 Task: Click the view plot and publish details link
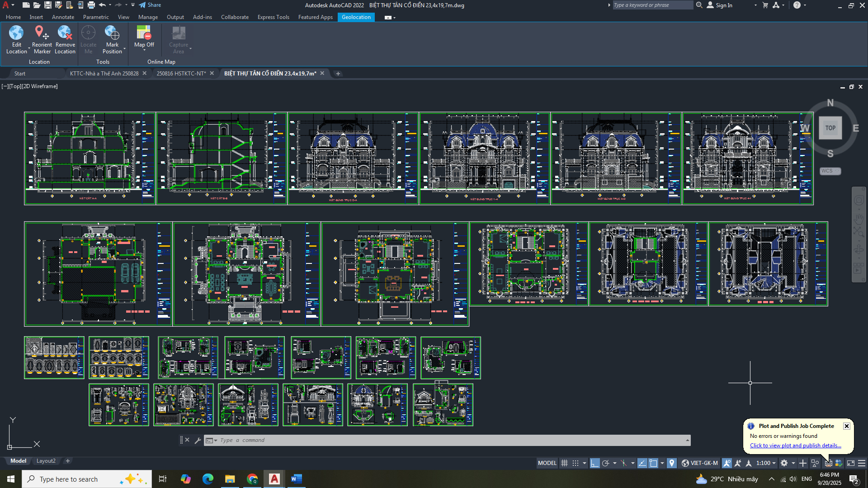point(795,446)
